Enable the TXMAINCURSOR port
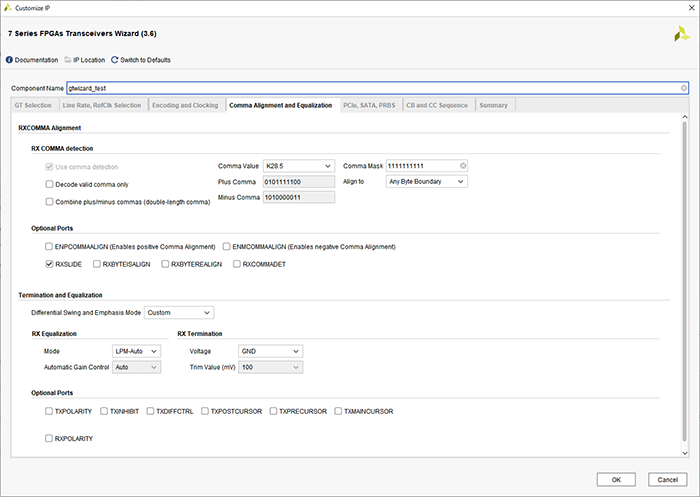The width and height of the screenshot is (700, 497). coord(338,411)
